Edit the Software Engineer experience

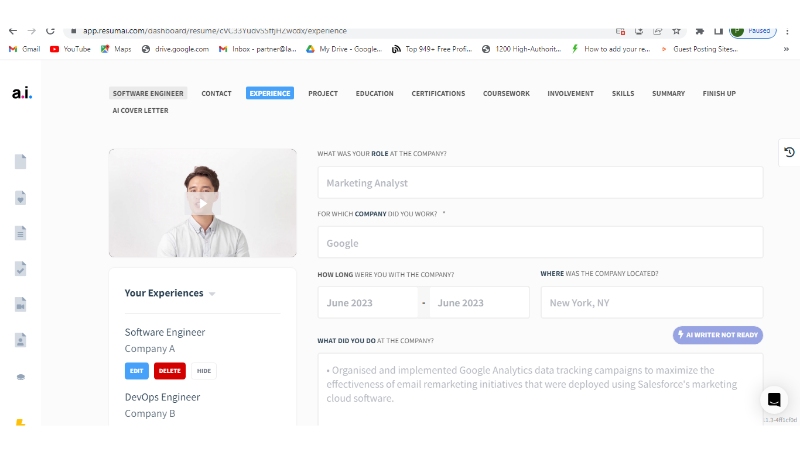coord(137,371)
